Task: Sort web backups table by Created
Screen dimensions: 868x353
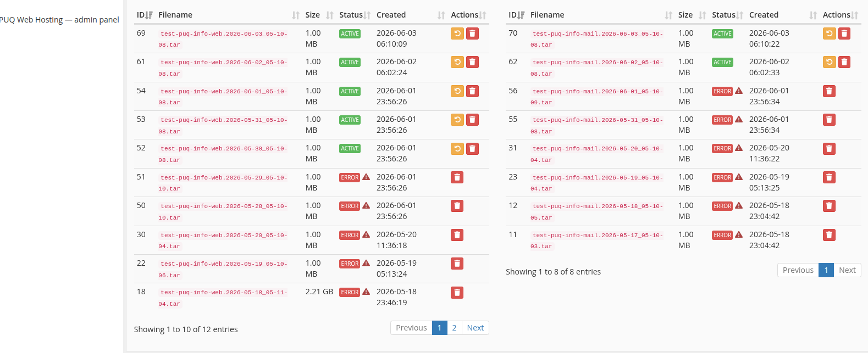Action: [x=411, y=15]
